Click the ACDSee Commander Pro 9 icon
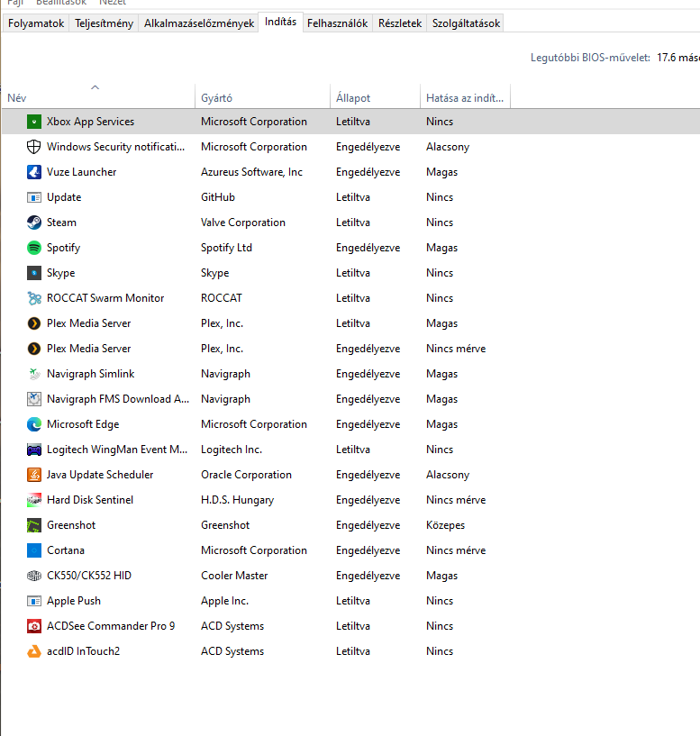 34,626
